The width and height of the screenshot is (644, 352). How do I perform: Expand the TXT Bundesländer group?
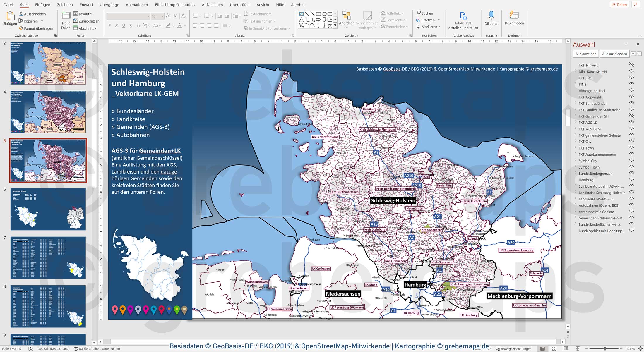tap(576, 103)
